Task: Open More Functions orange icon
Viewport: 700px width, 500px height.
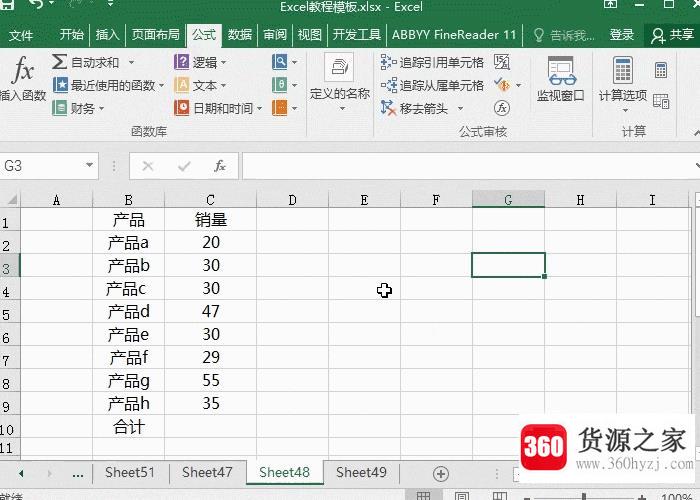Action: point(279,108)
